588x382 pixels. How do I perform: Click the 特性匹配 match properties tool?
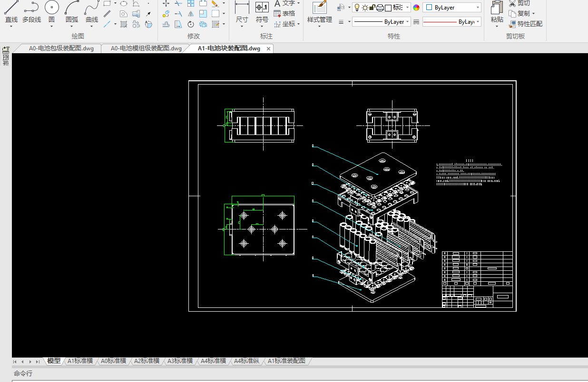click(x=525, y=24)
